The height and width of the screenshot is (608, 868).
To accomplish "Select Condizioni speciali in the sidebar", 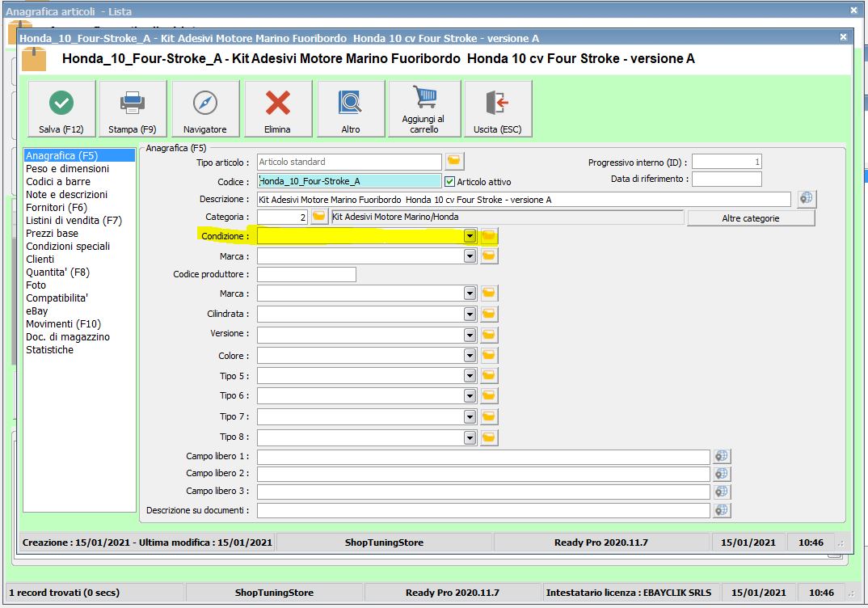I will [68, 246].
